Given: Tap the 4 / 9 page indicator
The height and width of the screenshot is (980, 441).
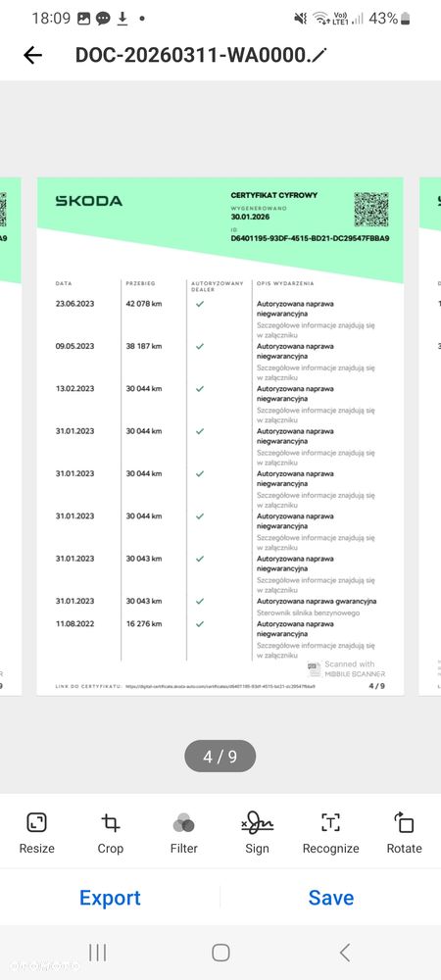Looking at the screenshot, I should tap(220, 757).
